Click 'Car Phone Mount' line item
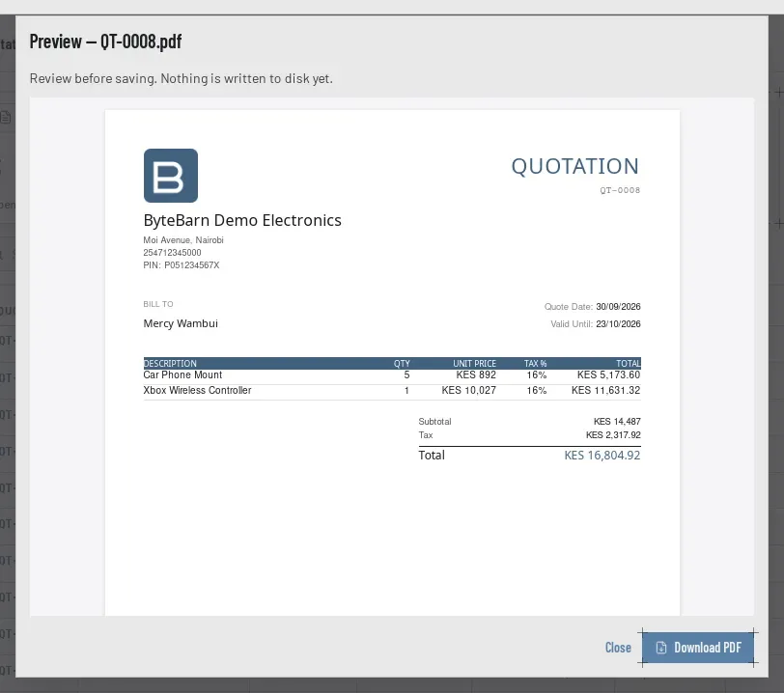This screenshot has width=784, height=693. (183, 375)
